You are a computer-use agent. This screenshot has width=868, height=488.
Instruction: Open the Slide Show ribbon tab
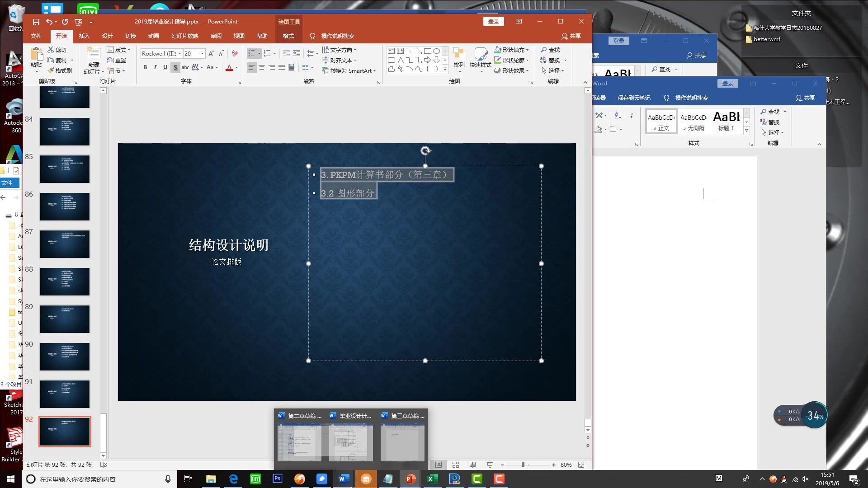point(184,36)
